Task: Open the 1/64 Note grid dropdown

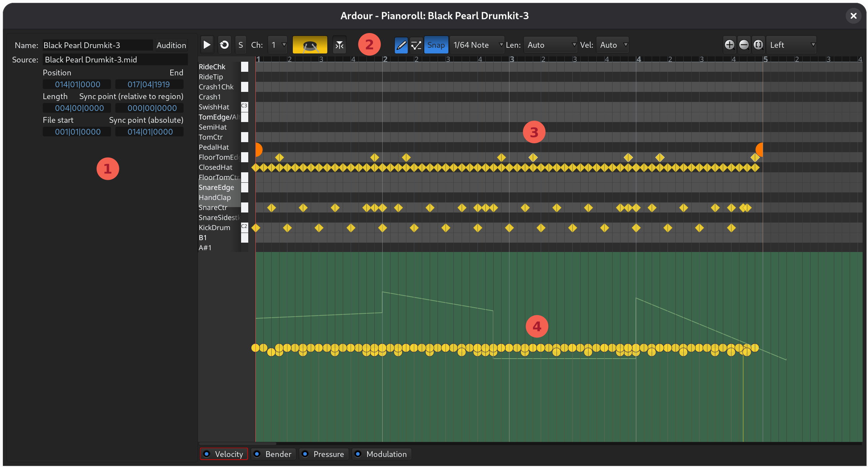Action: click(477, 45)
